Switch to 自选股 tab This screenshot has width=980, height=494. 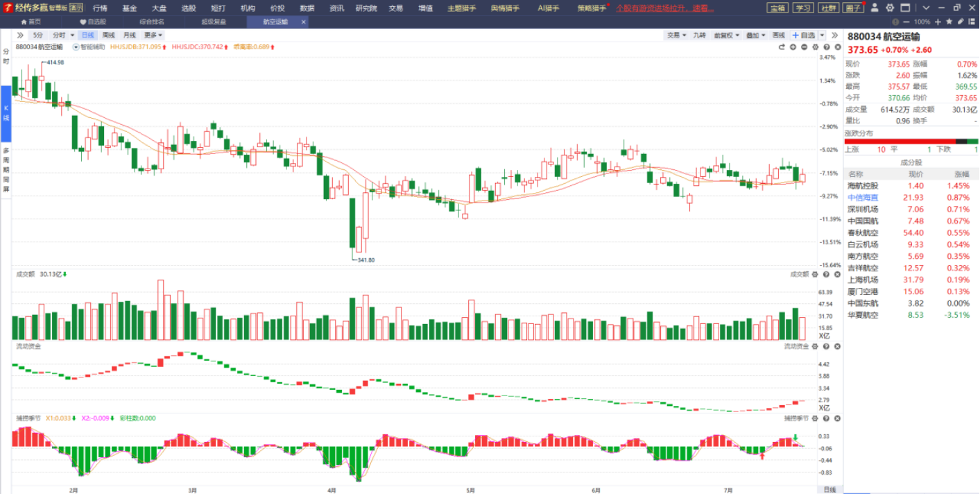click(x=93, y=22)
